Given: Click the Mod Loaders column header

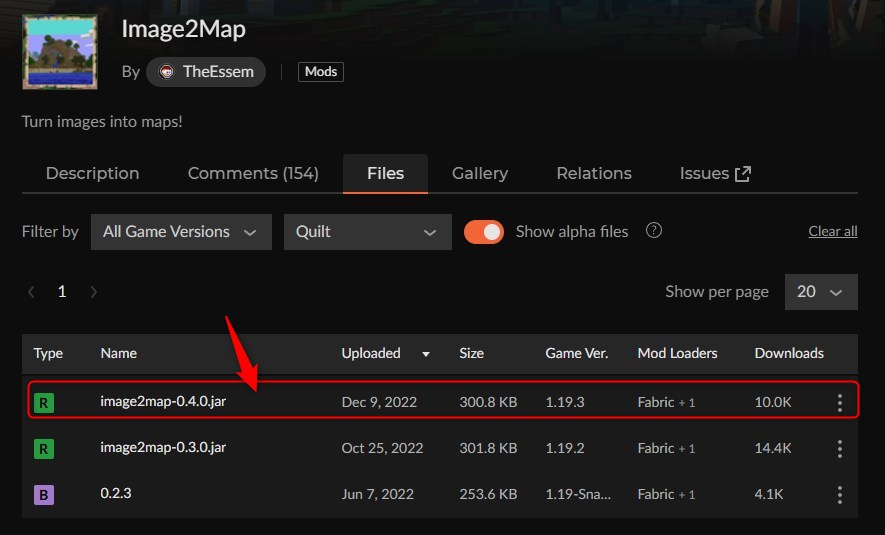Looking at the screenshot, I should pyautogui.click(x=677, y=353).
